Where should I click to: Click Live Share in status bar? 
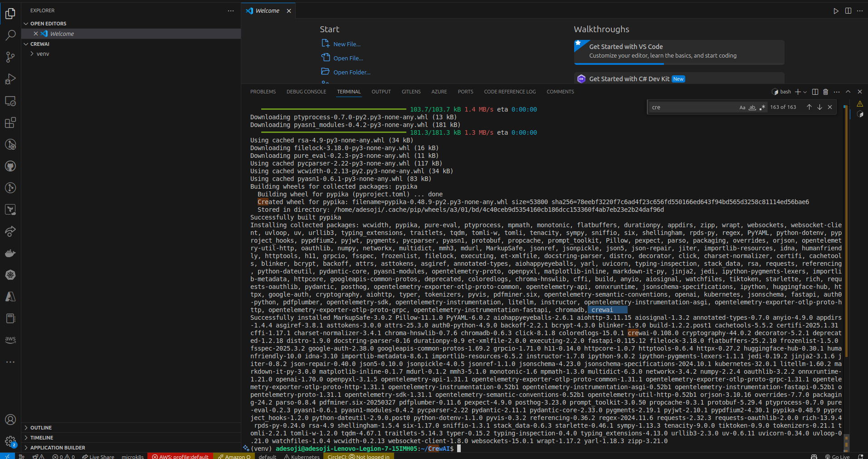[98, 456]
